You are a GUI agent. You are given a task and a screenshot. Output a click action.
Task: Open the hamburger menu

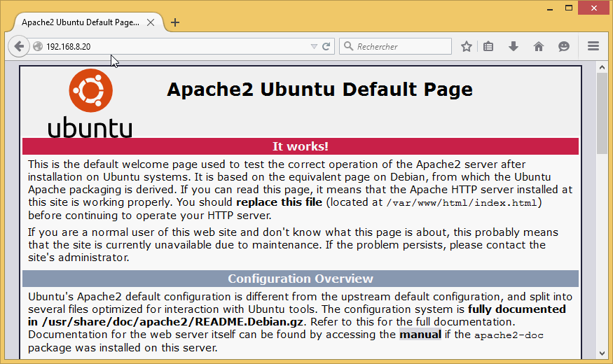tap(593, 47)
